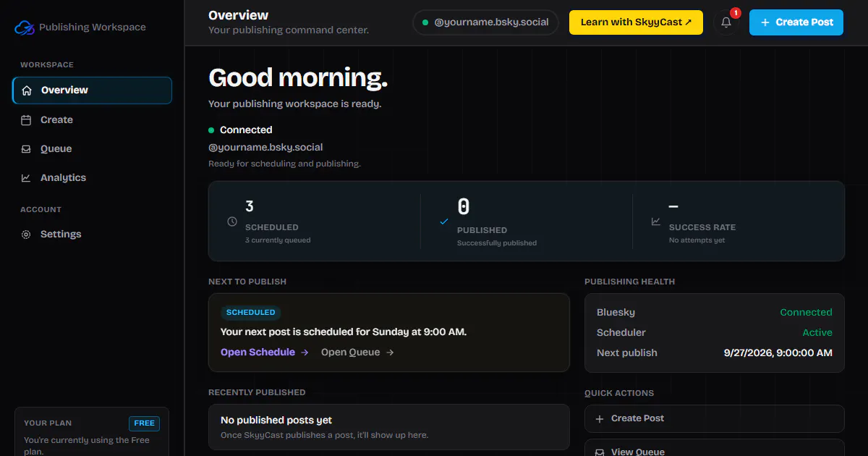Click the Analytics chart icon in sidebar

[26, 178]
